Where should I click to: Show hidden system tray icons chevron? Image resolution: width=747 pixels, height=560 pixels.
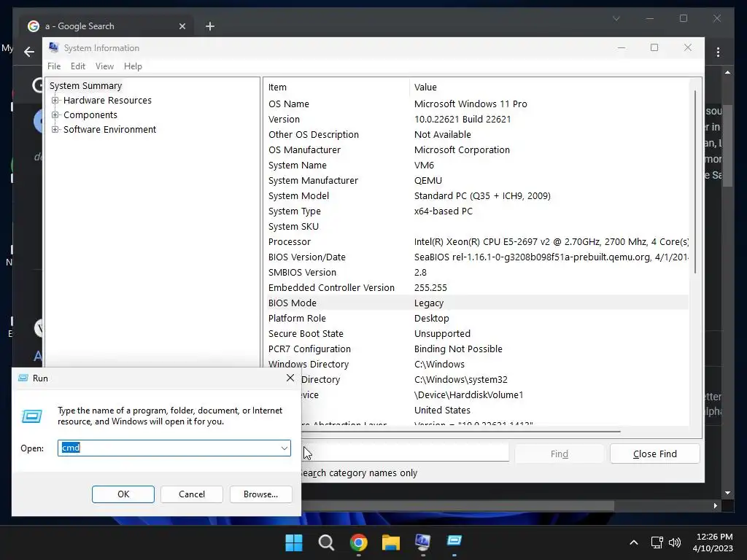click(634, 542)
